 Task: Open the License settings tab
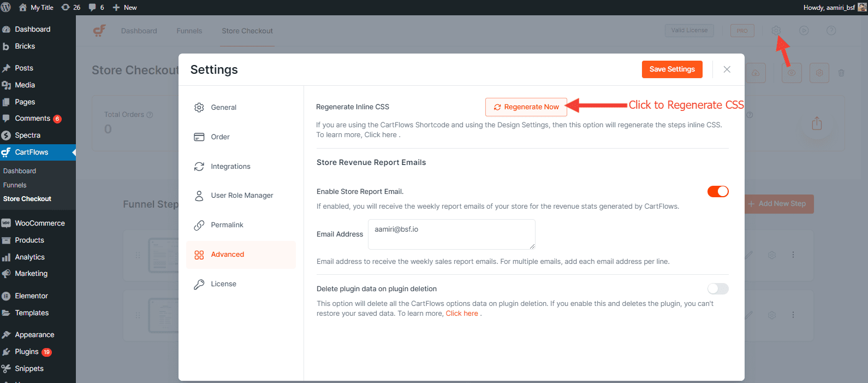tap(223, 284)
